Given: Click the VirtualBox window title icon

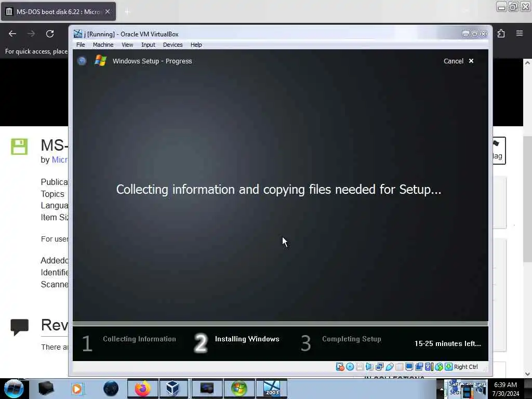Looking at the screenshot, I should click(78, 34).
